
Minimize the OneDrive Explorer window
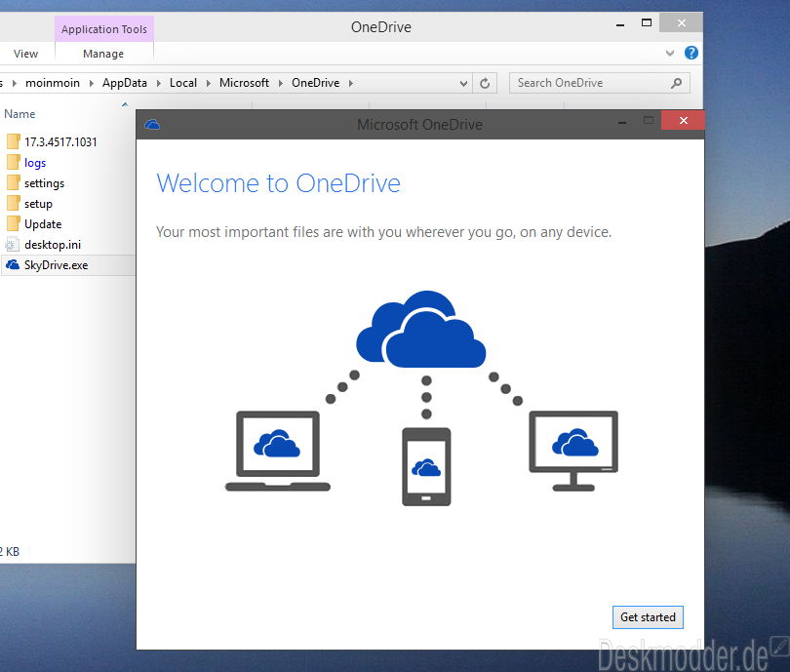click(x=620, y=24)
